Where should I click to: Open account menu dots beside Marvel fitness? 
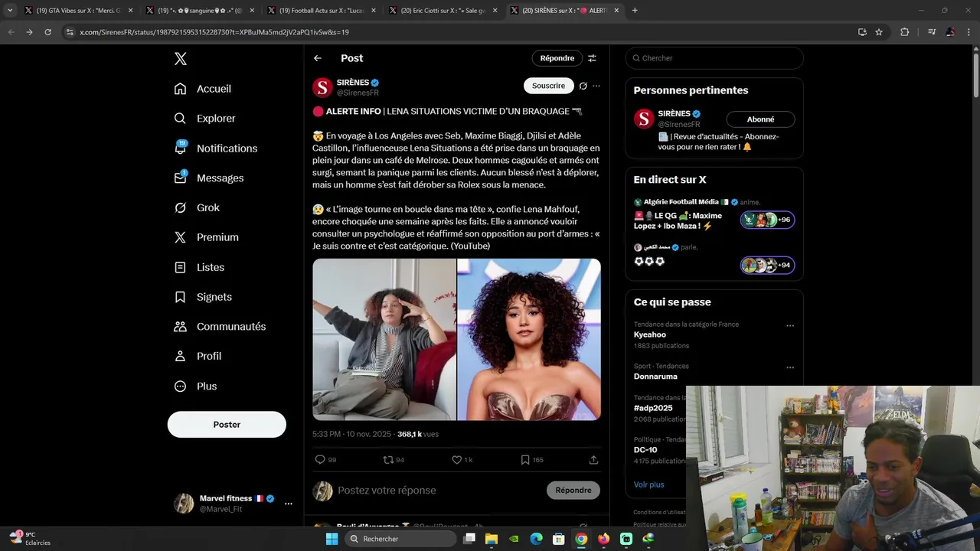(x=289, y=504)
